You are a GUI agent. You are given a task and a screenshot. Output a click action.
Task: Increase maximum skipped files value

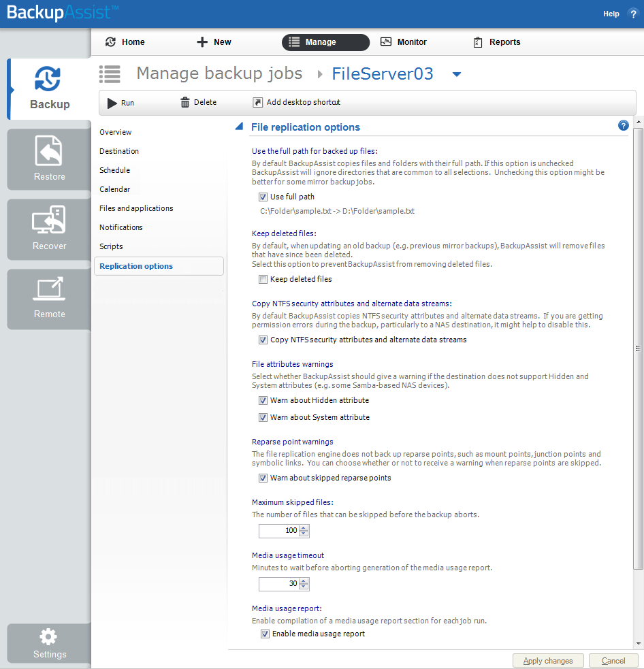coord(304,527)
